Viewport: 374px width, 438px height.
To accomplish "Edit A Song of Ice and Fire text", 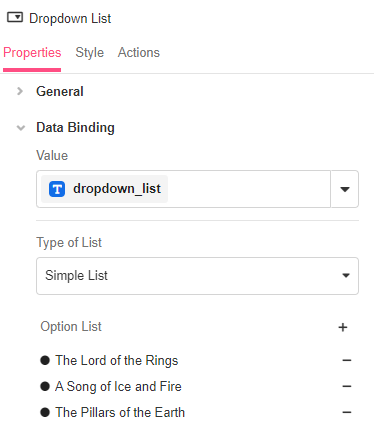I will [x=118, y=386].
